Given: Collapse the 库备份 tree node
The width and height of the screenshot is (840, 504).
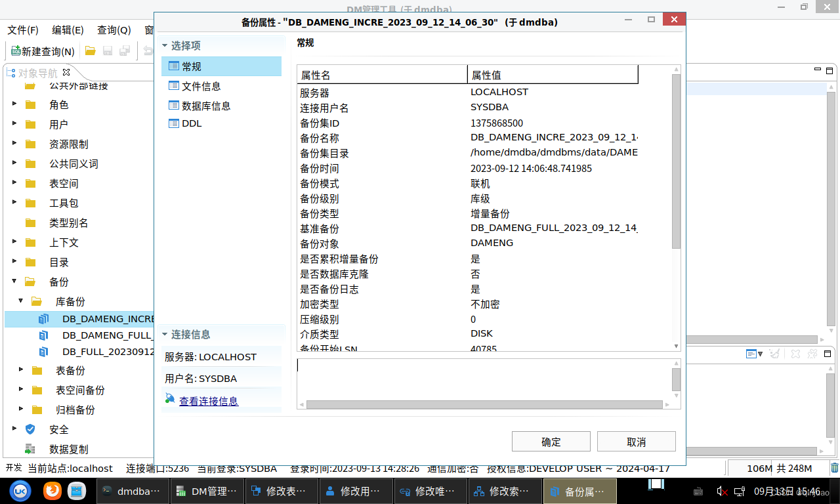Looking at the screenshot, I should point(21,301).
